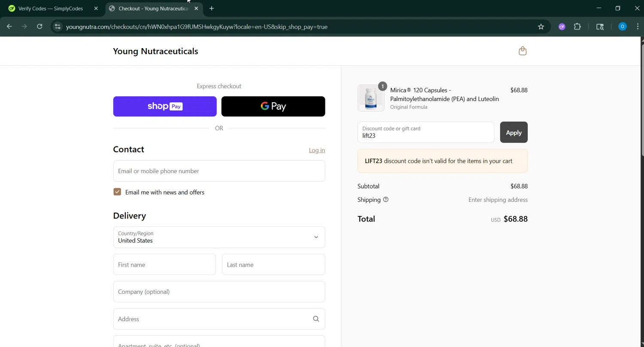Click the purple extension icon in the toolbar

coord(562,27)
